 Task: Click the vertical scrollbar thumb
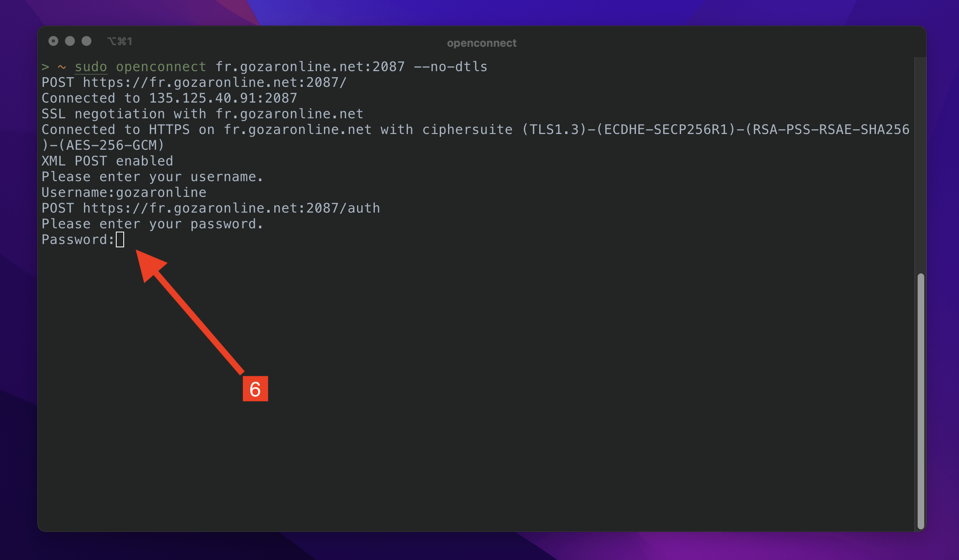click(921, 401)
